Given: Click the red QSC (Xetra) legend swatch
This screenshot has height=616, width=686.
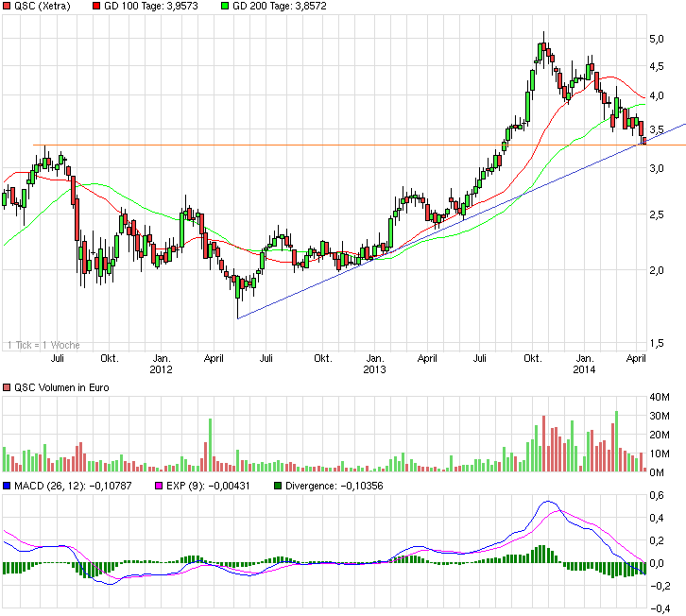Looking at the screenshot, I should pyautogui.click(x=7, y=6).
